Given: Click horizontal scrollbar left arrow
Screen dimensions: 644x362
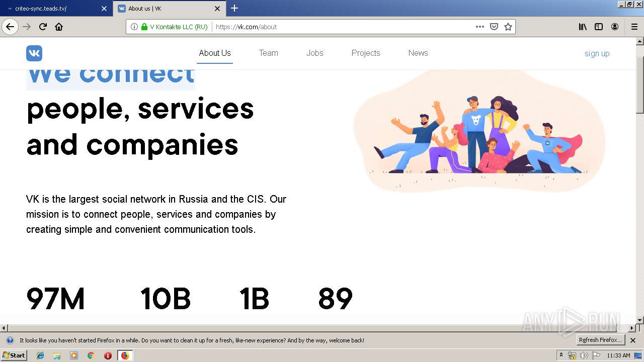Looking at the screenshot, I should [4, 328].
